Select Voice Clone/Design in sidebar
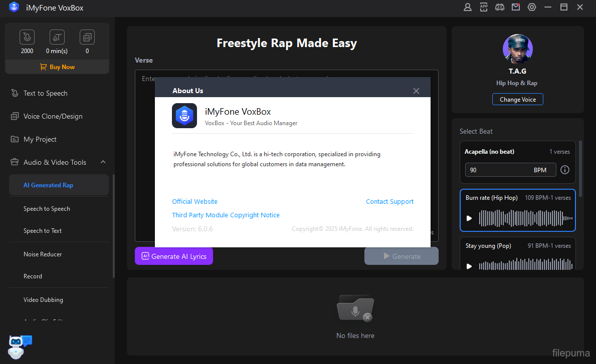596x364 pixels. click(x=53, y=116)
